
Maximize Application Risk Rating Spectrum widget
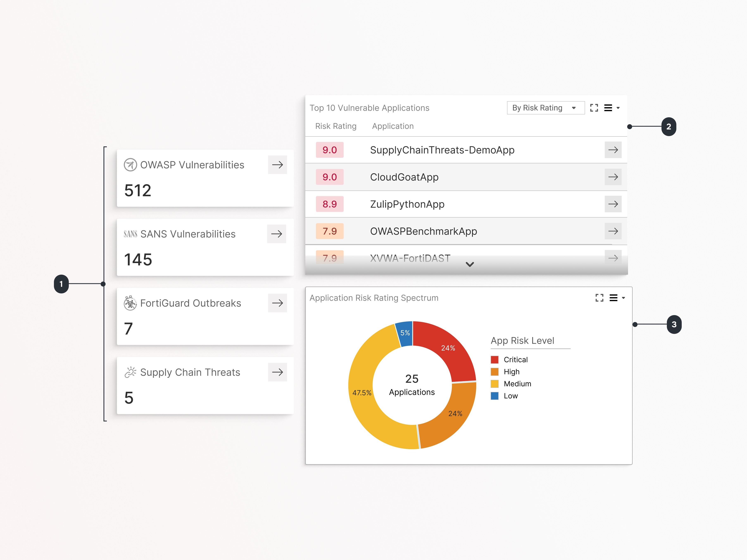point(599,298)
